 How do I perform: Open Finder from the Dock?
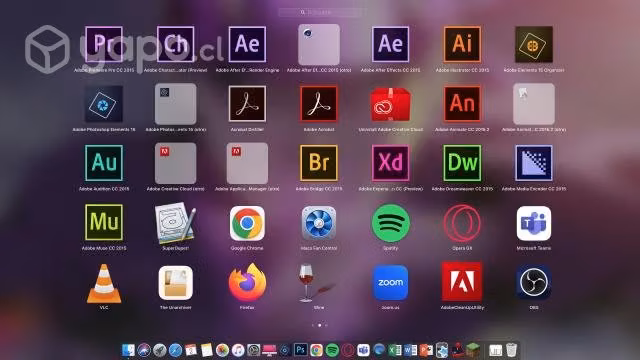click(128, 350)
